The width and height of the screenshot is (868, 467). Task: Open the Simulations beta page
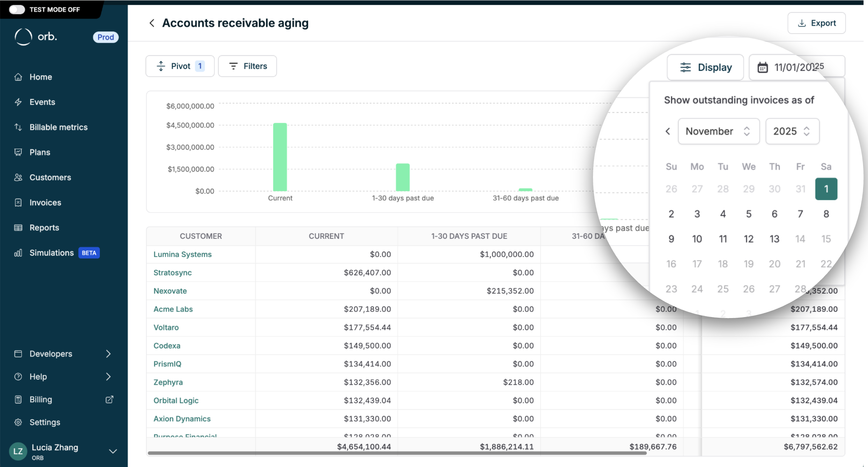[52, 253]
